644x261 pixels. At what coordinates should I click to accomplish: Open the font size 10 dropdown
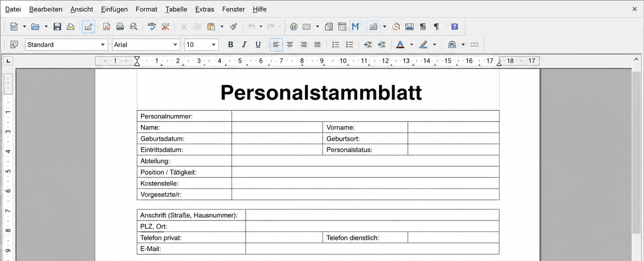pyautogui.click(x=213, y=45)
